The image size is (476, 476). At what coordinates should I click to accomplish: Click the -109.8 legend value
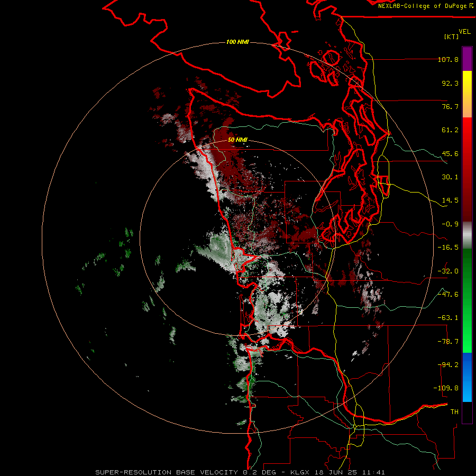pyautogui.click(x=446, y=388)
